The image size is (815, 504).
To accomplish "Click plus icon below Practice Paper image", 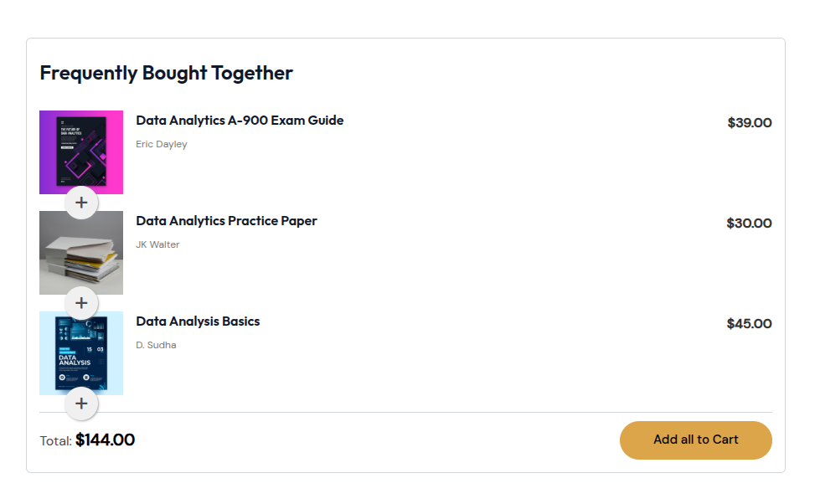I will pyautogui.click(x=81, y=303).
